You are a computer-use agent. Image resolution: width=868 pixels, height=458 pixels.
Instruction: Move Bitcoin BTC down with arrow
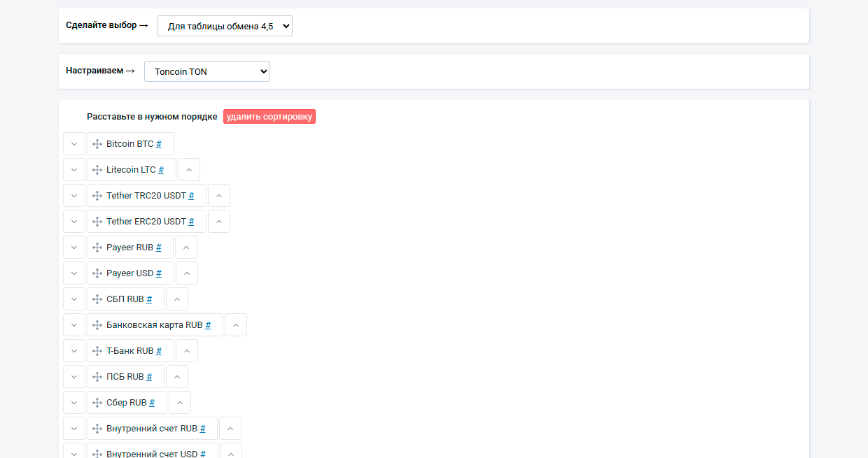(74, 144)
